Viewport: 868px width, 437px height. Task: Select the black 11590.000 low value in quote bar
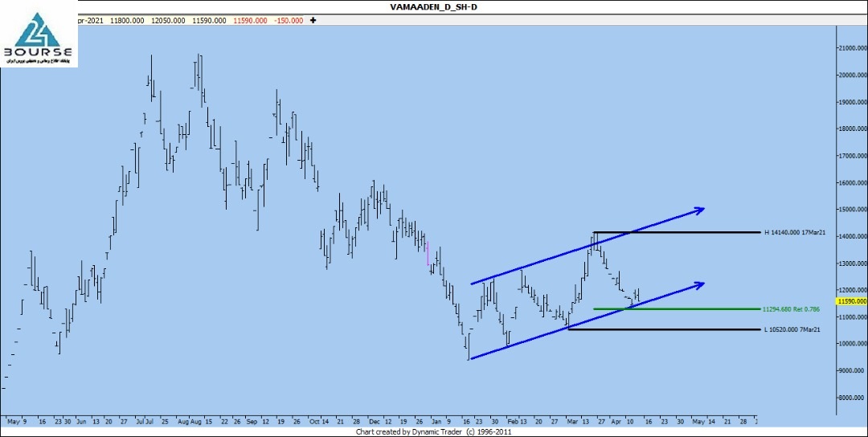[x=209, y=20]
